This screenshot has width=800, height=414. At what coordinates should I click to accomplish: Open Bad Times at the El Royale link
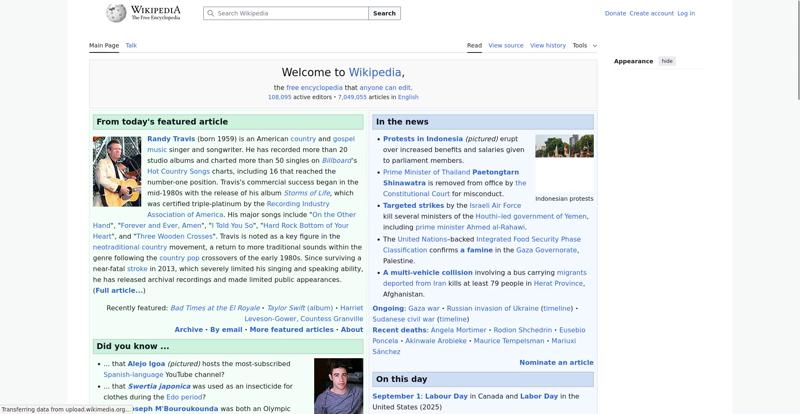pyautogui.click(x=215, y=308)
